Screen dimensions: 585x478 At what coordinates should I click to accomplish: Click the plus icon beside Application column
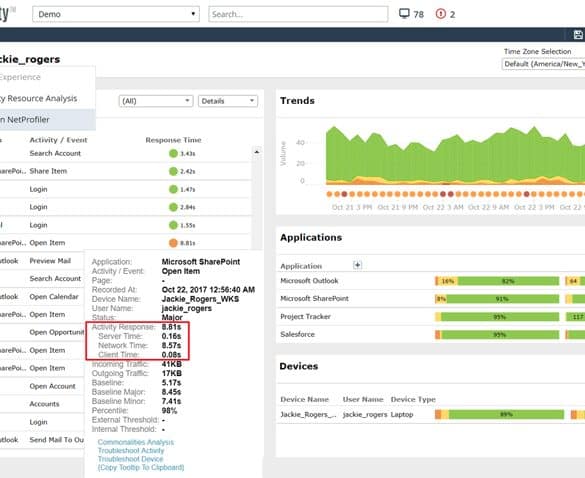357,265
